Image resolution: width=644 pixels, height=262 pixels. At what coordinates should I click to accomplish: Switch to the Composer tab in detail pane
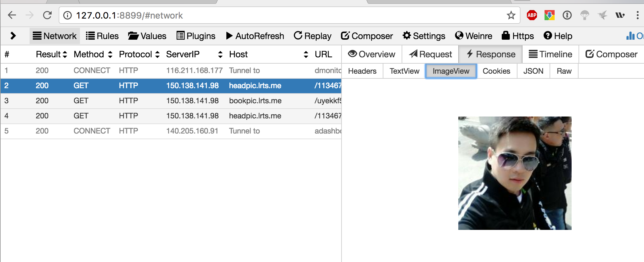point(611,54)
